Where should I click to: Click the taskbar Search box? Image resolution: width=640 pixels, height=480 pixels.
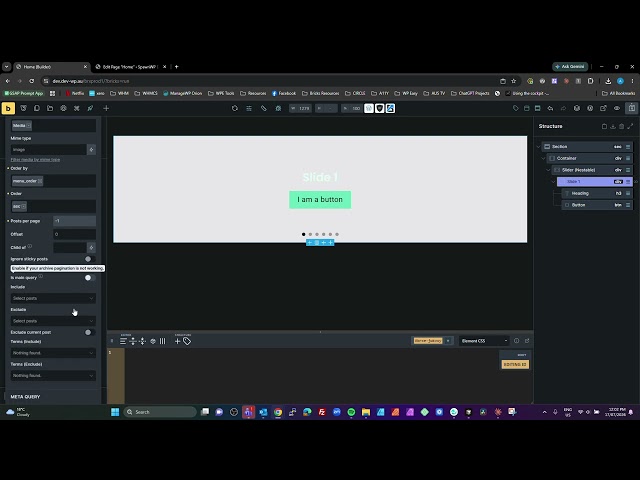160,412
